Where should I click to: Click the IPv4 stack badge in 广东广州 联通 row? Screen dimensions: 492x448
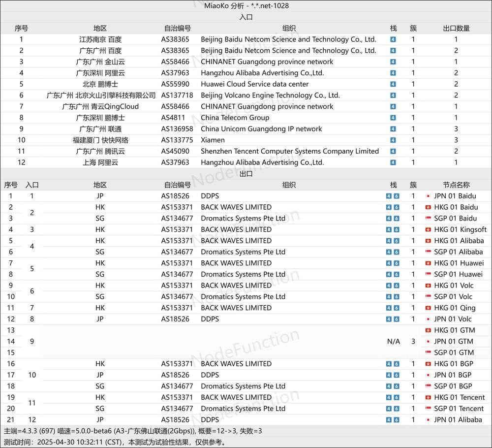[x=393, y=129]
